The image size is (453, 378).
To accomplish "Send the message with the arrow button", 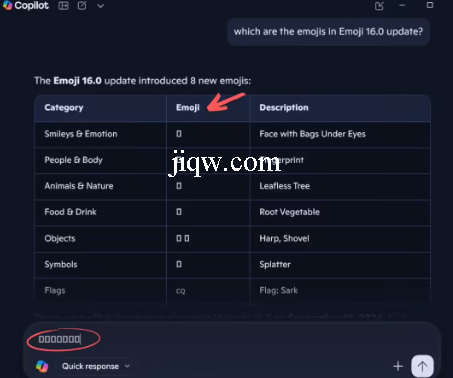I will 422,366.
